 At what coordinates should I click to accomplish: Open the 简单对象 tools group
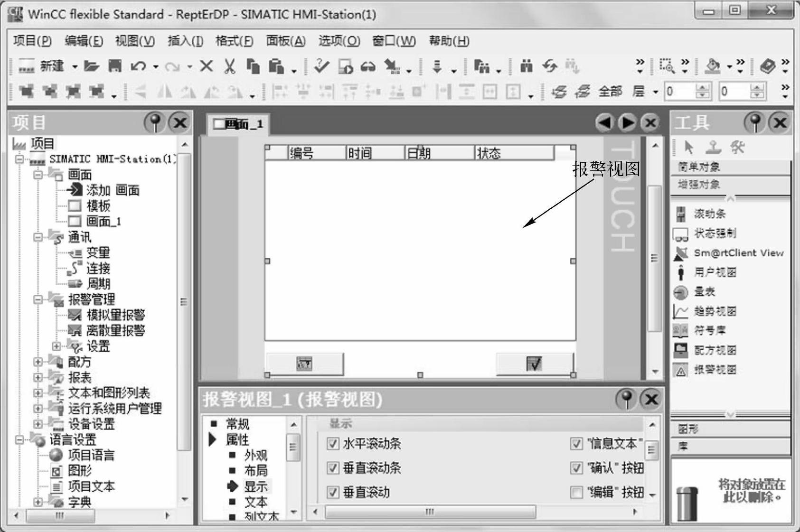730,167
